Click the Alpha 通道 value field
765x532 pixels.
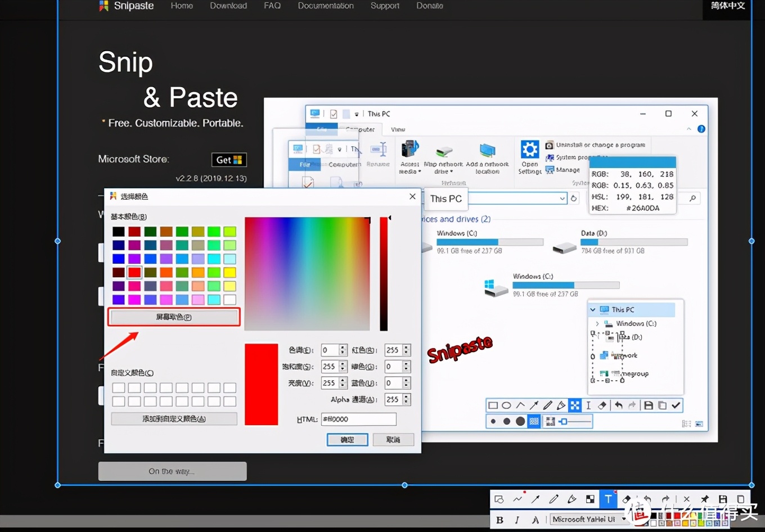tap(394, 399)
